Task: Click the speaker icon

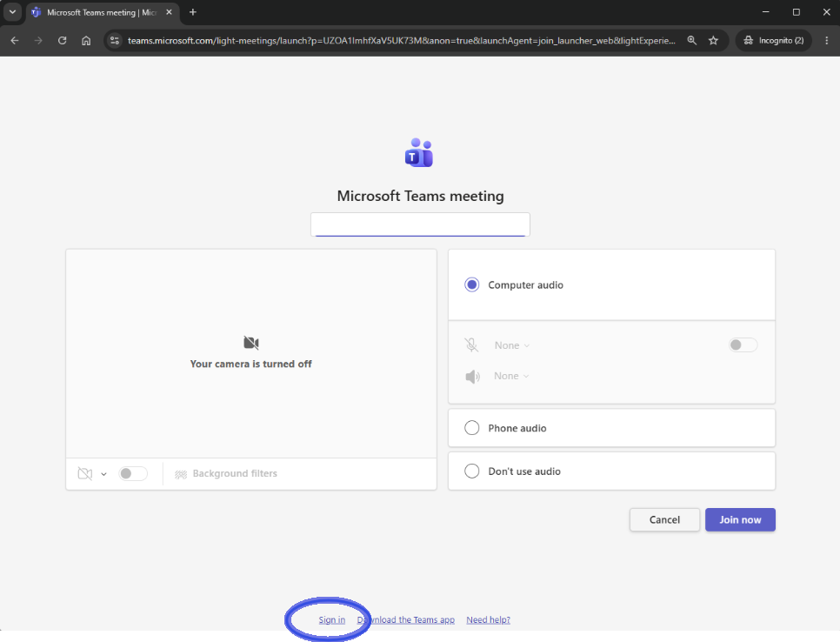Action: (472, 377)
